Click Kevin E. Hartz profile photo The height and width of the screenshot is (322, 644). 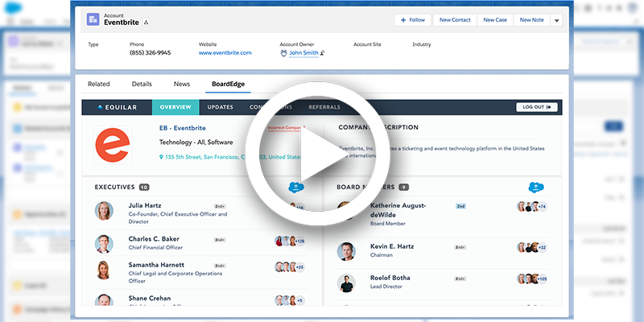click(x=346, y=251)
